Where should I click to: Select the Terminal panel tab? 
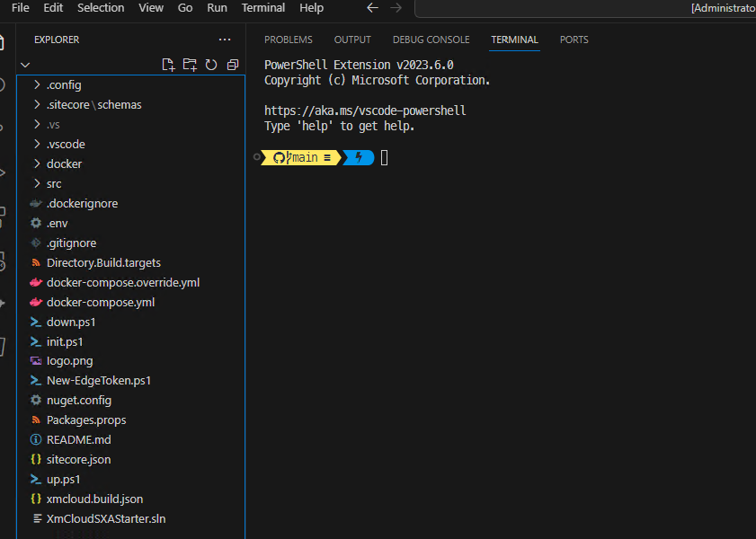point(514,40)
